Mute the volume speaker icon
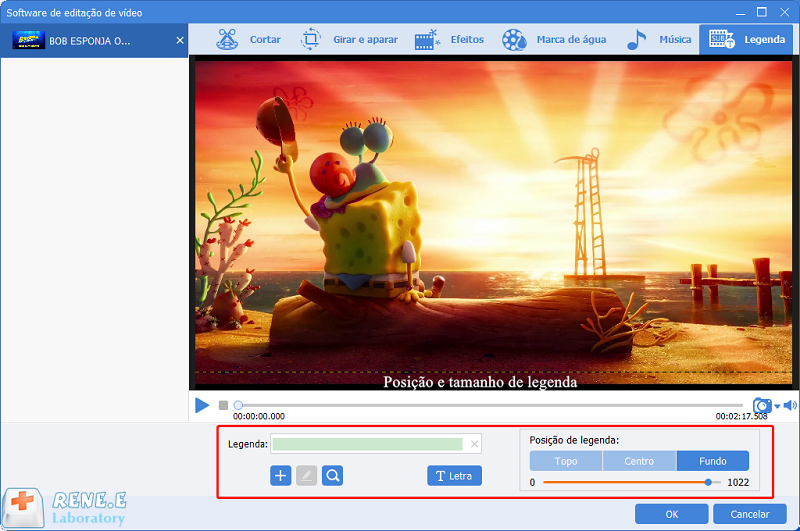Viewport: 800px width, 531px height. click(x=790, y=406)
